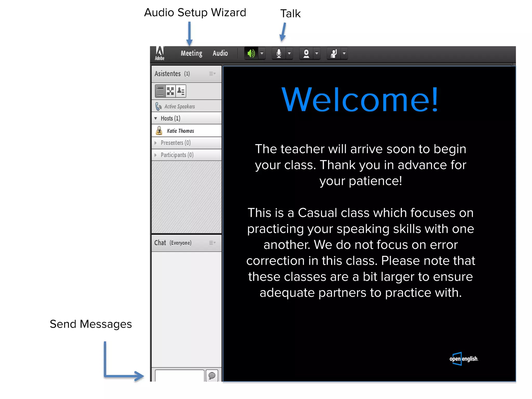Open the raise hand status dropdown arrow
532x399 pixels.
point(344,54)
